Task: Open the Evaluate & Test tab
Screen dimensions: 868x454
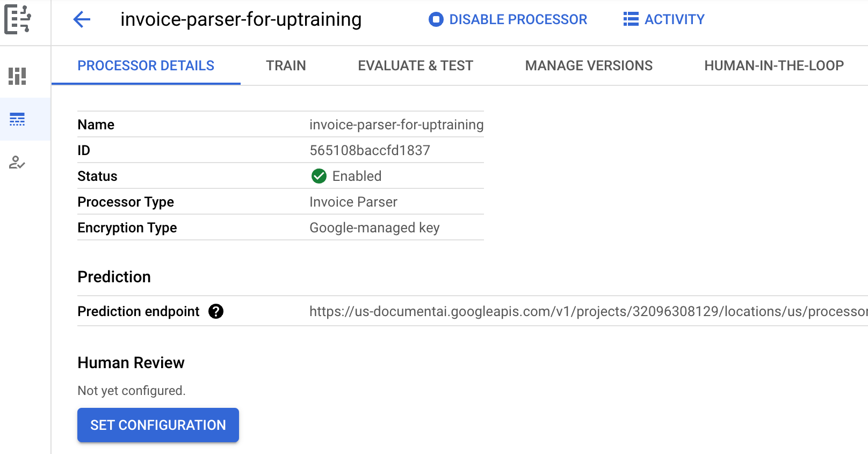Action: click(415, 65)
